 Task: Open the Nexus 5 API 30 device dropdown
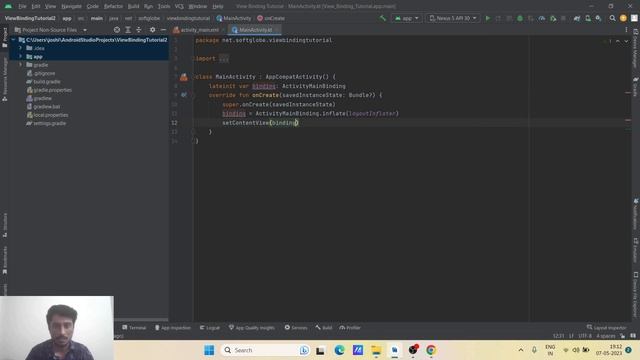pyautogui.click(x=453, y=18)
